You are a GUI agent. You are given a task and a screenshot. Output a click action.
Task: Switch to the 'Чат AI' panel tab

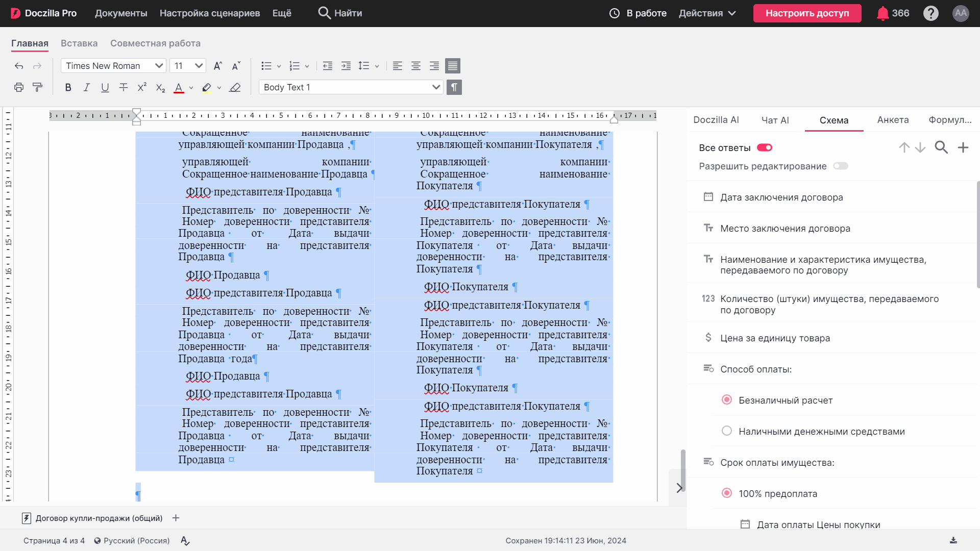point(775,120)
